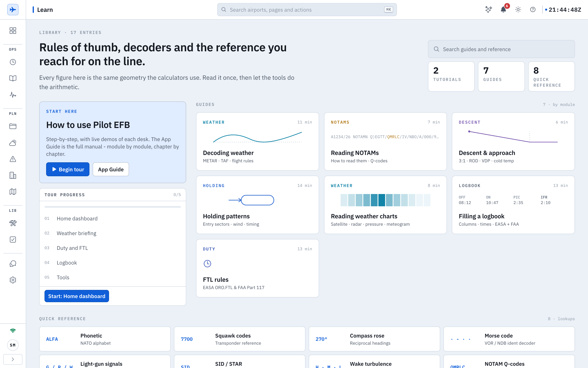Select tour step 04 Logbook

(113, 263)
